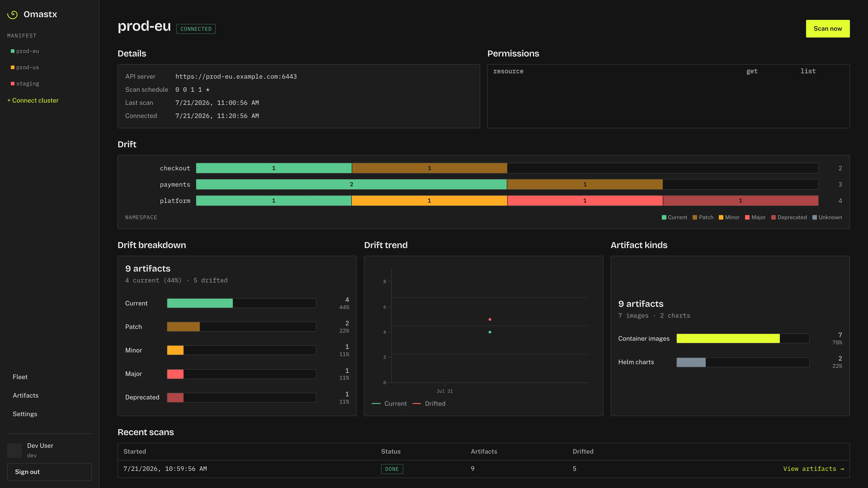
Task: Click the '4 current (44%) · 5 drifted' summary
Action: click(176, 280)
